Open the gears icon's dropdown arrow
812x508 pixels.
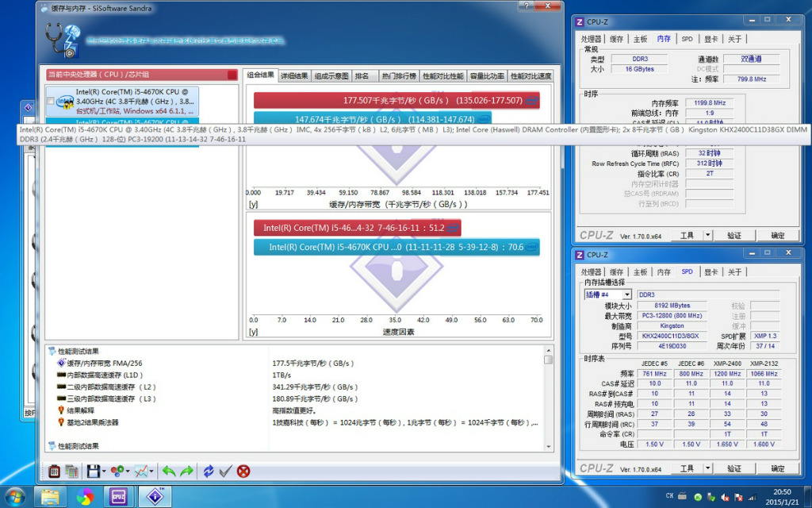tap(128, 471)
